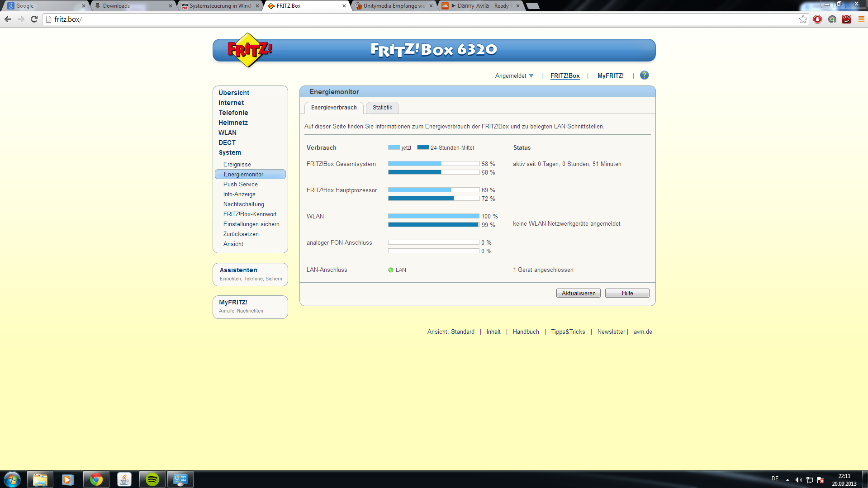The height and width of the screenshot is (488, 868).
Task: Open media player taskbar icon
Action: pyautogui.click(x=68, y=479)
